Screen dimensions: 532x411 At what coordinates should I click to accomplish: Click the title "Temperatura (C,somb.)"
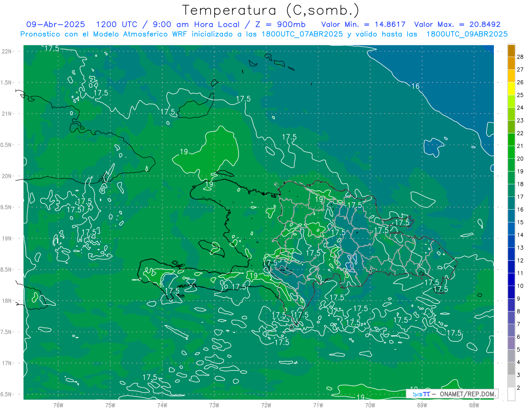click(271, 10)
